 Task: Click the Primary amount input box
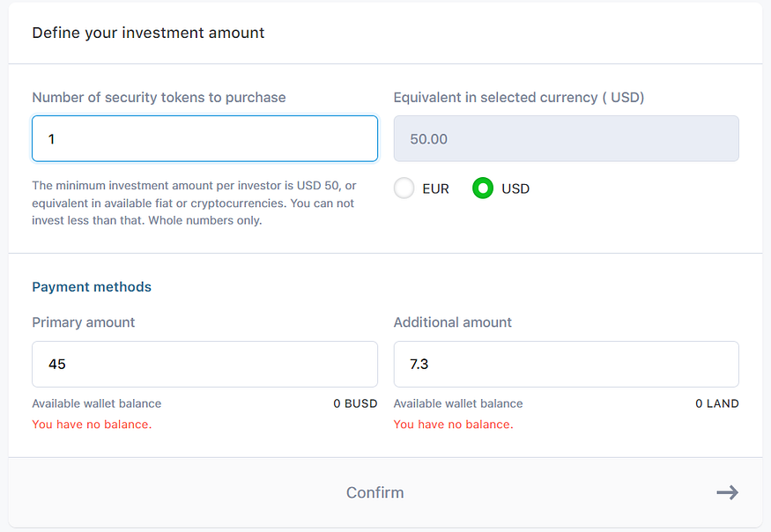(204, 364)
